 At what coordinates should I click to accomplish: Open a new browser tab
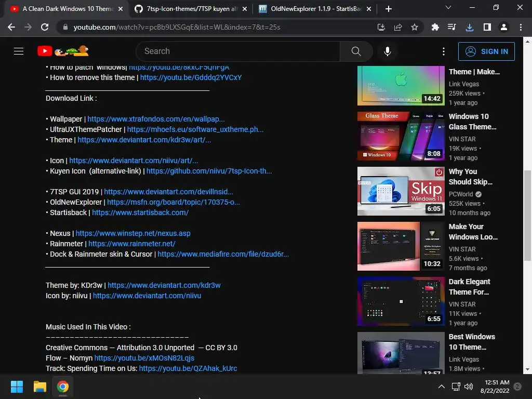click(x=389, y=9)
